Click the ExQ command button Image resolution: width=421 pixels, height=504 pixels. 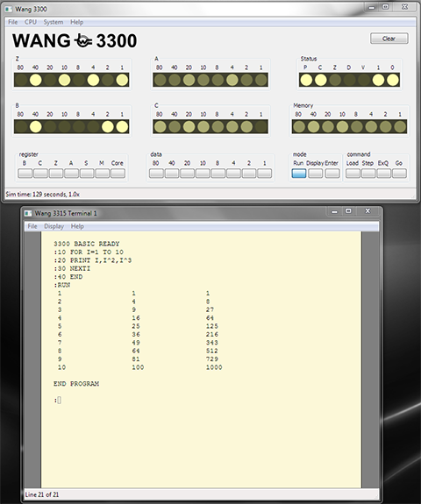(x=383, y=174)
